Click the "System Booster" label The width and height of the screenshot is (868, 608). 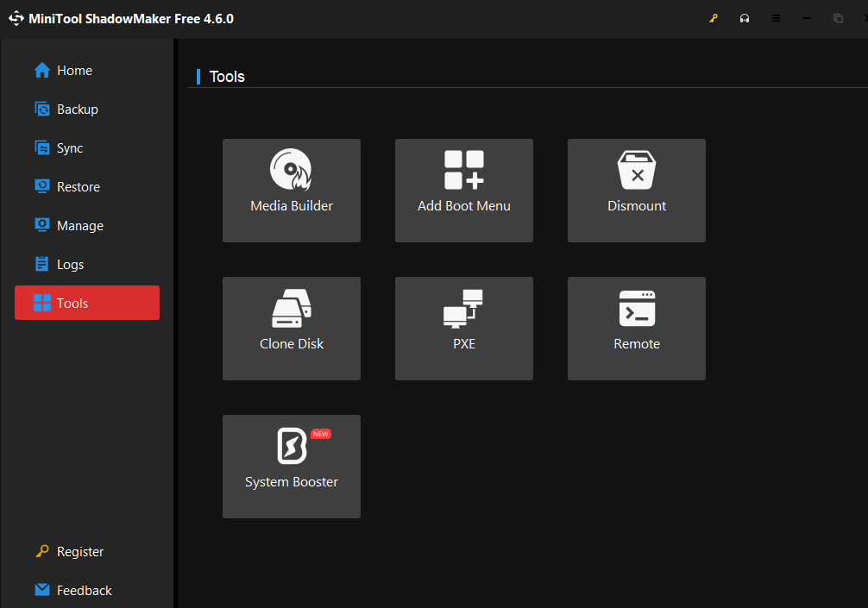click(291, 482)
